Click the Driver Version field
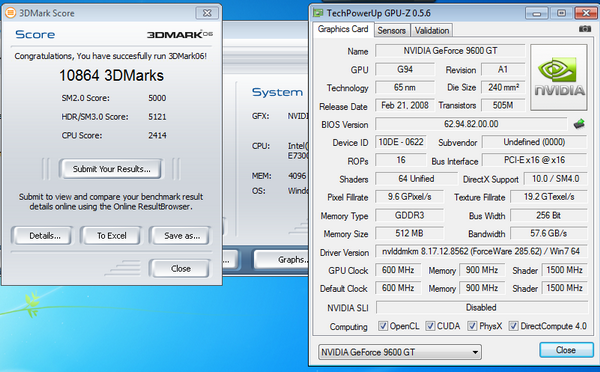 pyautogui.click(x=481, y=251)
